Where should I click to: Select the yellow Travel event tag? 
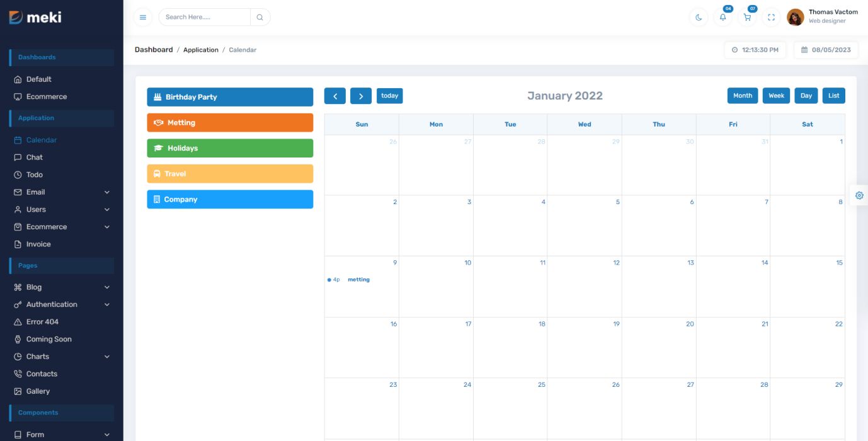point(230,174)
